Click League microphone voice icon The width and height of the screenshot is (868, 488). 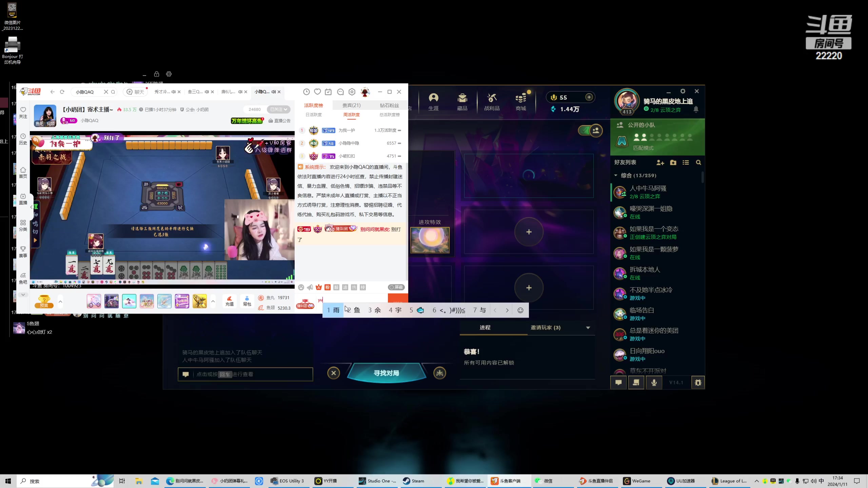click(x=654, y=383)
